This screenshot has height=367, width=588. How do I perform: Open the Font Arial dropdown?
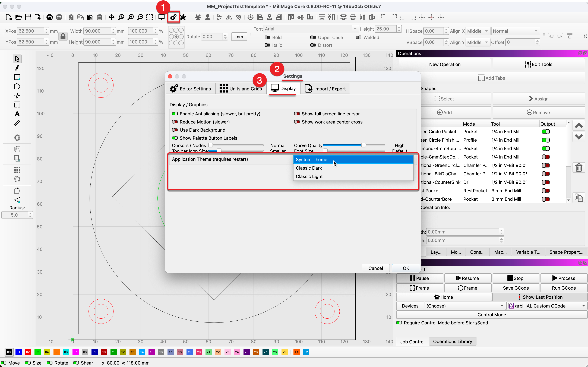coord(355,29)
